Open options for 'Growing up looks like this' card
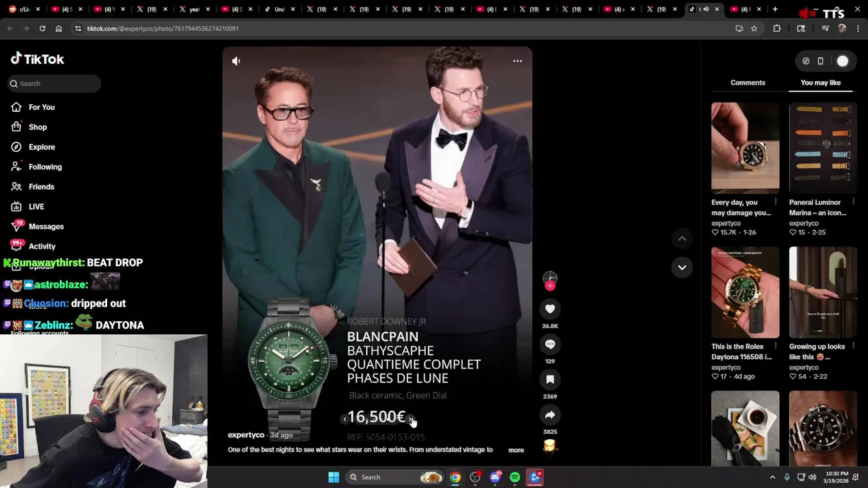 click(x=853, y=346)
